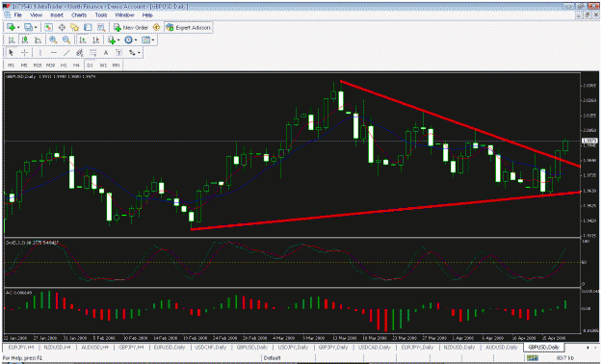Select the Equidistant Channel tool
The height and width of the screenshot is (364, 602).
pos(80,53)
